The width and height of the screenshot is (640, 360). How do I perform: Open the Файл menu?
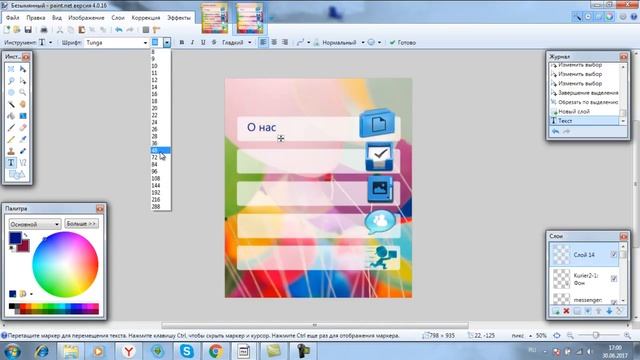tap(13, 18)
